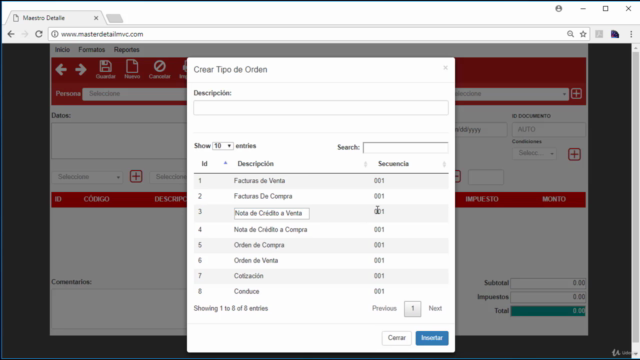The width and height of the screenshot is (640, 360).
Task: Click the date field showing dd/yyyy
Action: click(x=480, y=129)
